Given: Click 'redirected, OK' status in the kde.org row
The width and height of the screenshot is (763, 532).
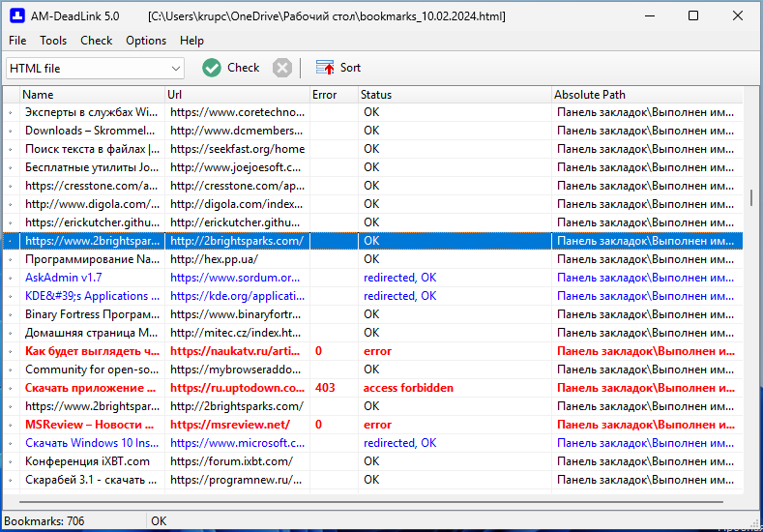Looking at the screenshot, I should pos(400,296).
